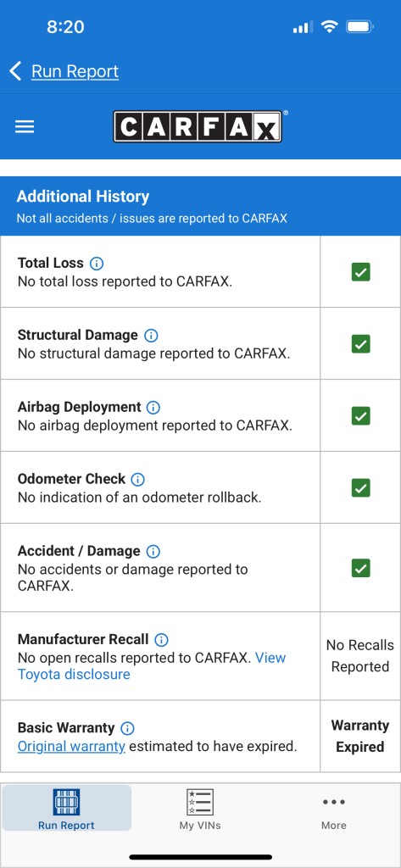The image size is (401, 868).
Task: Click the Structural Damage green checkmark
Action: click(x=360, y=344)
